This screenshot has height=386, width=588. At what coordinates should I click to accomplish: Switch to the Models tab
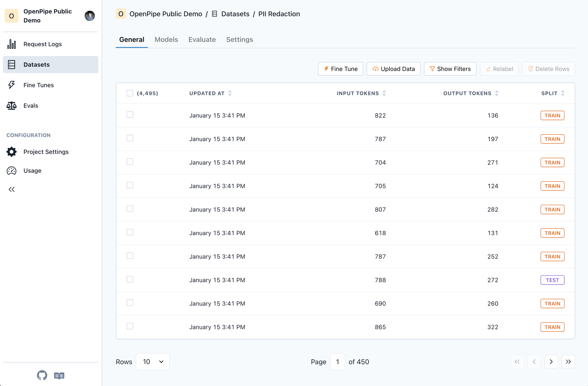click(x=166, y=39)
